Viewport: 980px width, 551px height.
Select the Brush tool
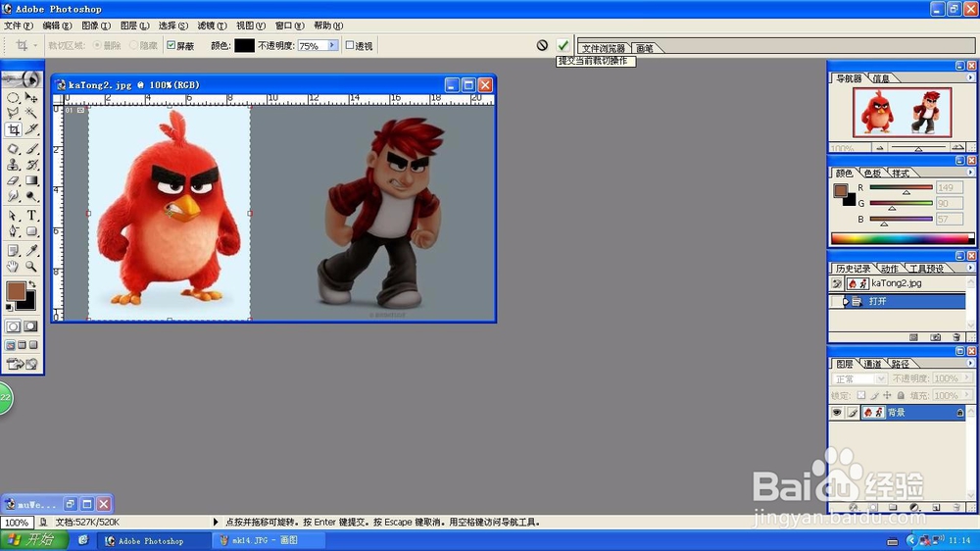pyautogui.click(x=31, y=149)
